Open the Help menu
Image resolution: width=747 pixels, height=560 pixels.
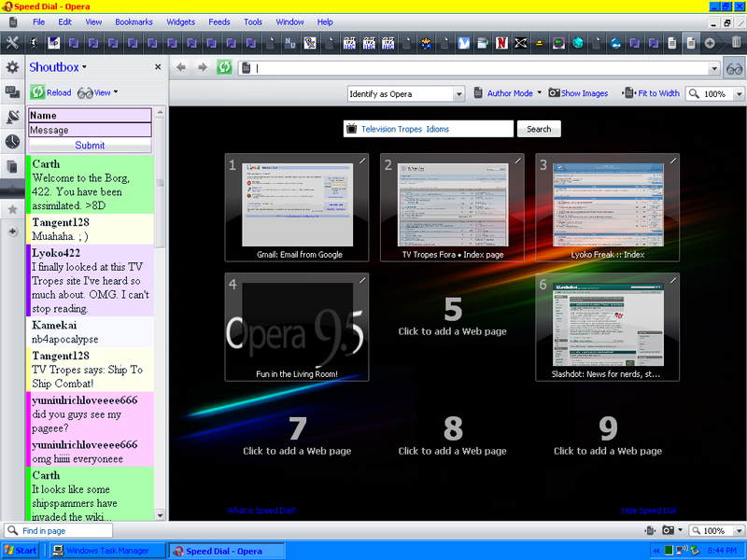tap(325, 21)
